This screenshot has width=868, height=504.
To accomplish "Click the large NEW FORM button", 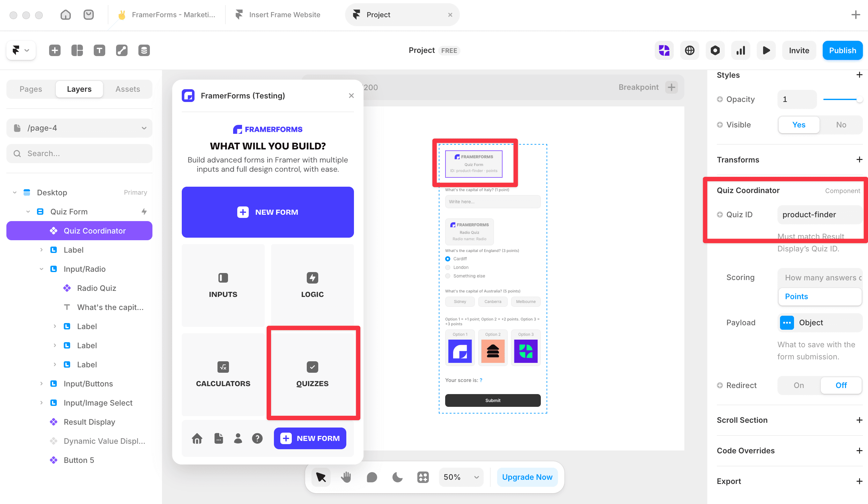I will (x=268, y=212).
